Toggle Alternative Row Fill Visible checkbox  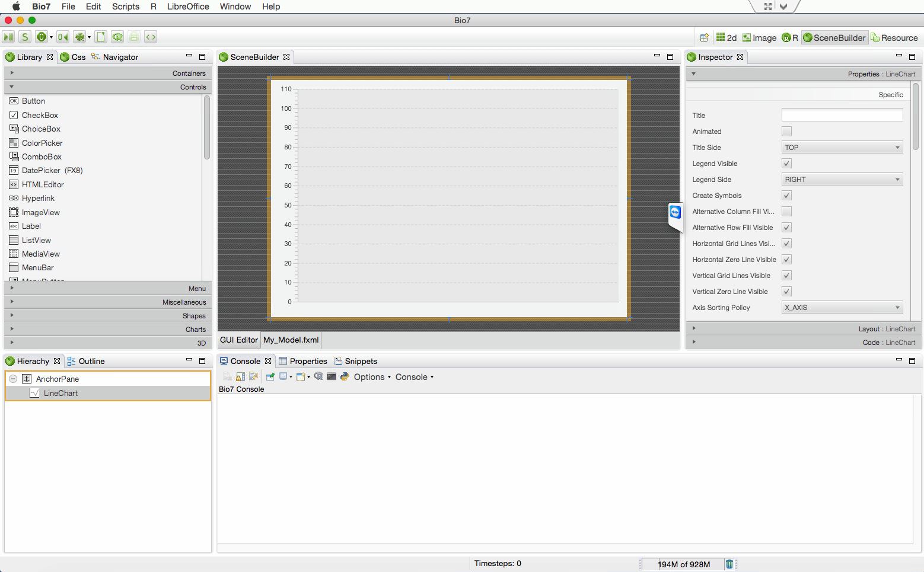[x=786, y=228]
